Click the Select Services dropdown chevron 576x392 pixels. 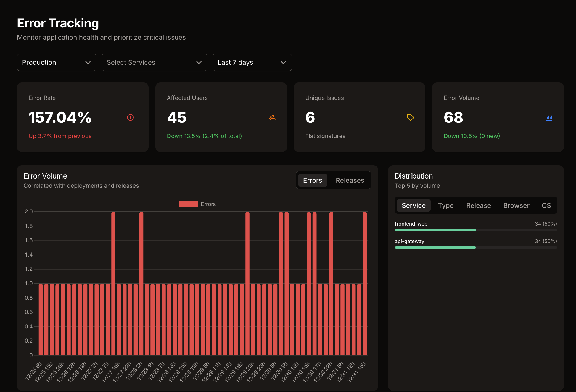[199, 62]
